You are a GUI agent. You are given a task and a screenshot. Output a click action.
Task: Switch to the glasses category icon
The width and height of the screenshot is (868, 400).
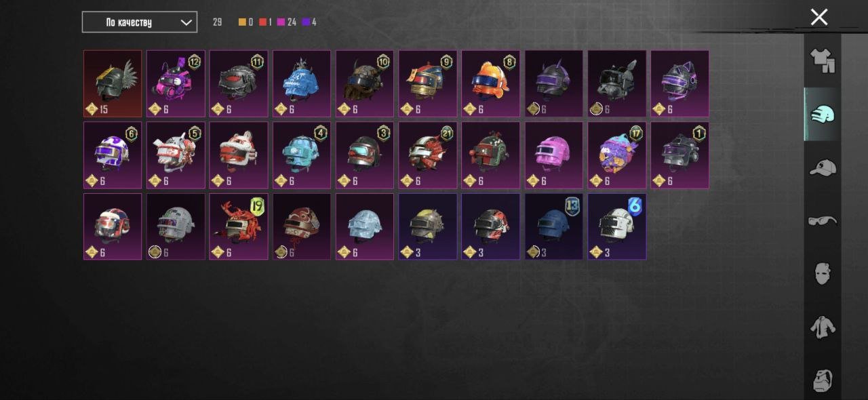[x=823, y=220]
